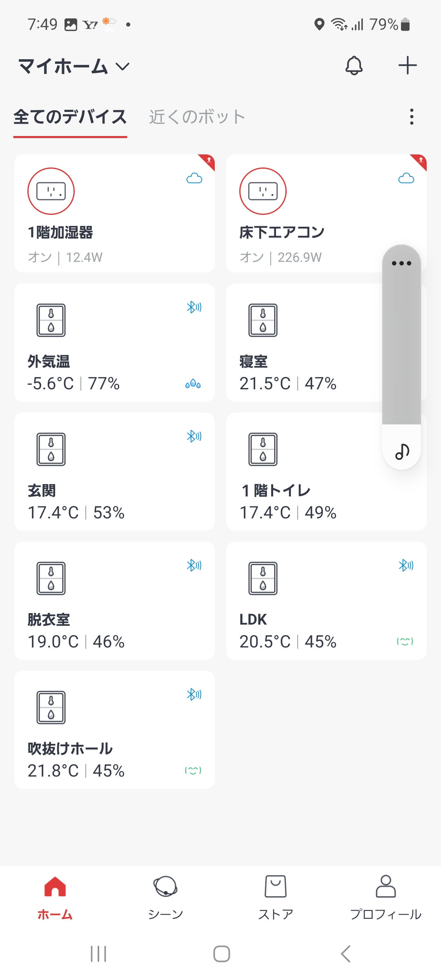Tap the 脱衣室 meter device icon
441x980 pixels.
pyautogui.click(x=51, y=578)
